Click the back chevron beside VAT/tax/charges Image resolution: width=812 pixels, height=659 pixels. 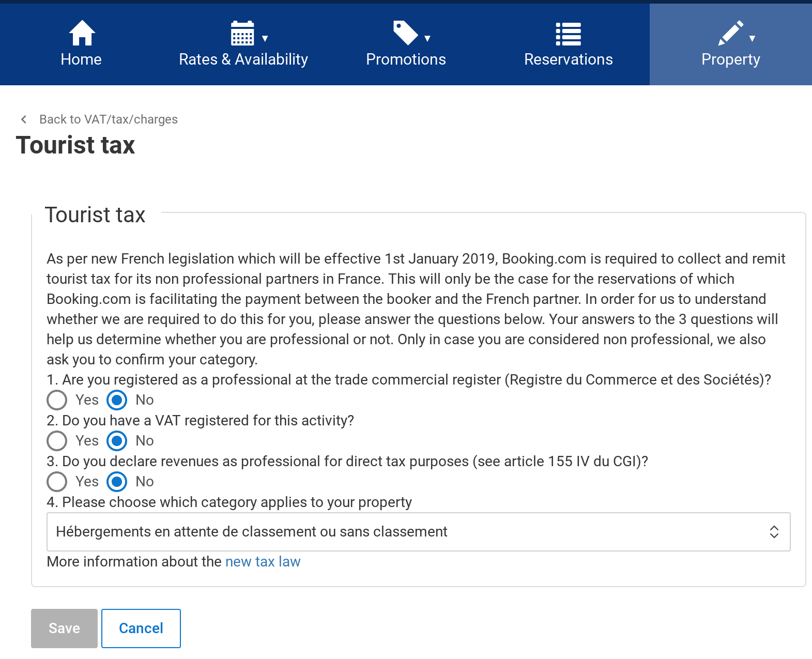click(x=24, y=119)
